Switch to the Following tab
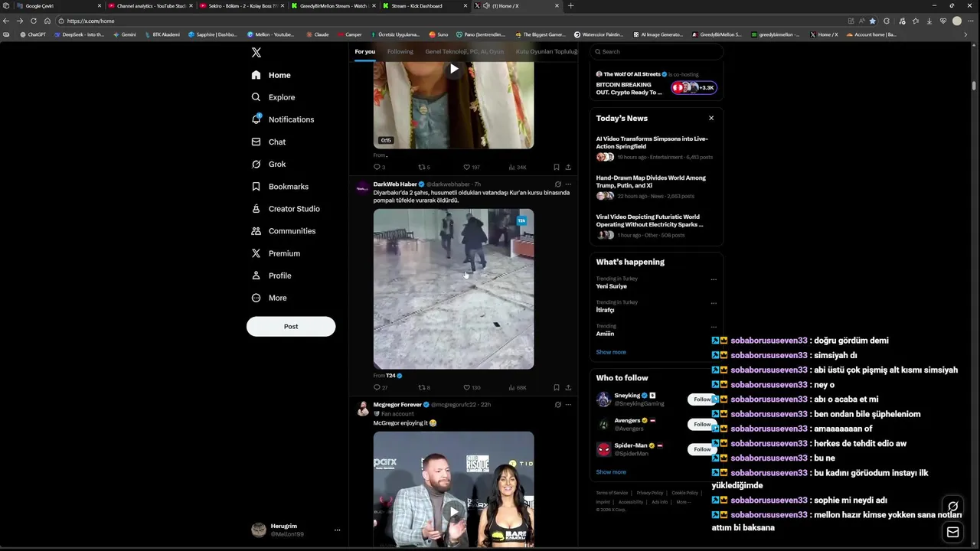Viewport: 980px width, 551px height. (400, 51)
